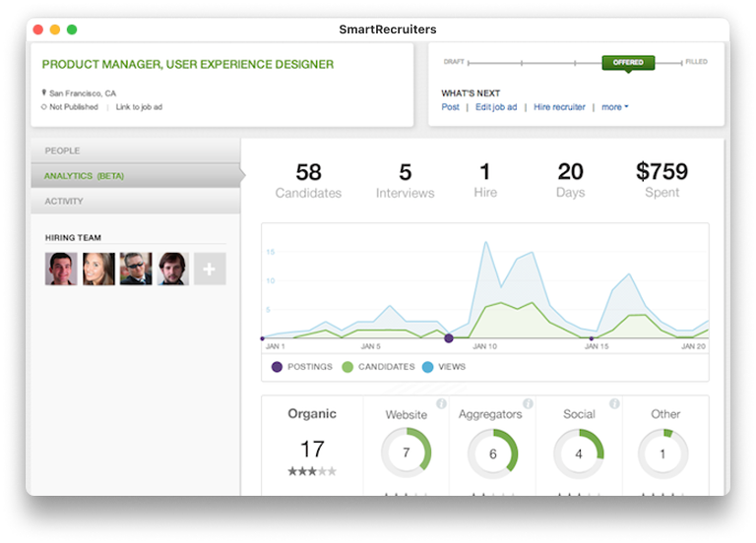Image resolution: width=756 pixels, height=543 pixels.
Task: Click the Offered stage marker on progress bar
Action: click(628, 63)
